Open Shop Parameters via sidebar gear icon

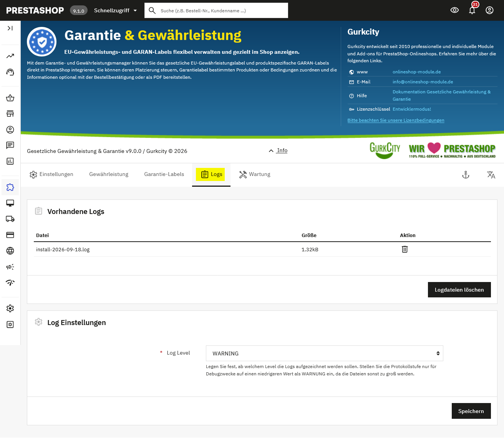[x=10, y=309]
